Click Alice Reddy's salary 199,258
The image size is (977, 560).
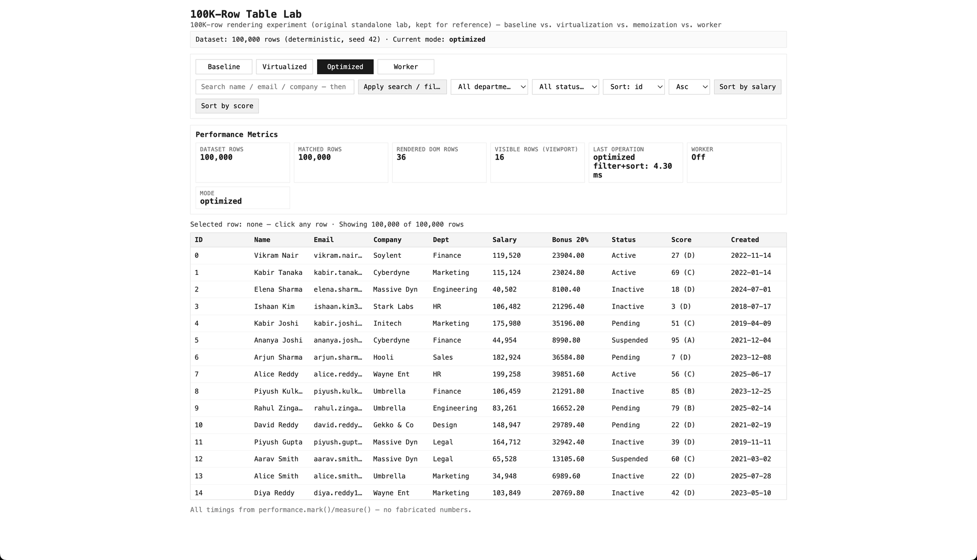[x=507, y=374]
